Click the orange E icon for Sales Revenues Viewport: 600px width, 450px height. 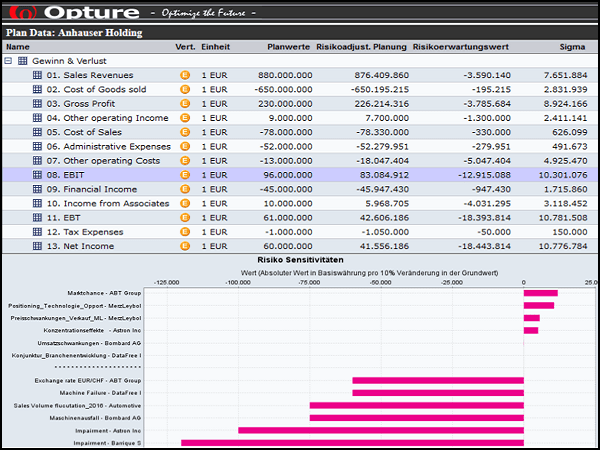click(184, 75)
